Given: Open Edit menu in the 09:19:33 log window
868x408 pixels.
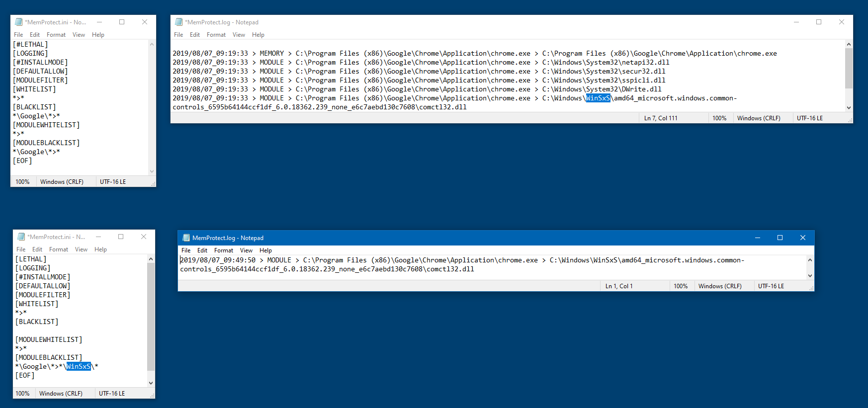Looking at the screenshot, I should (x=195, y=35).
